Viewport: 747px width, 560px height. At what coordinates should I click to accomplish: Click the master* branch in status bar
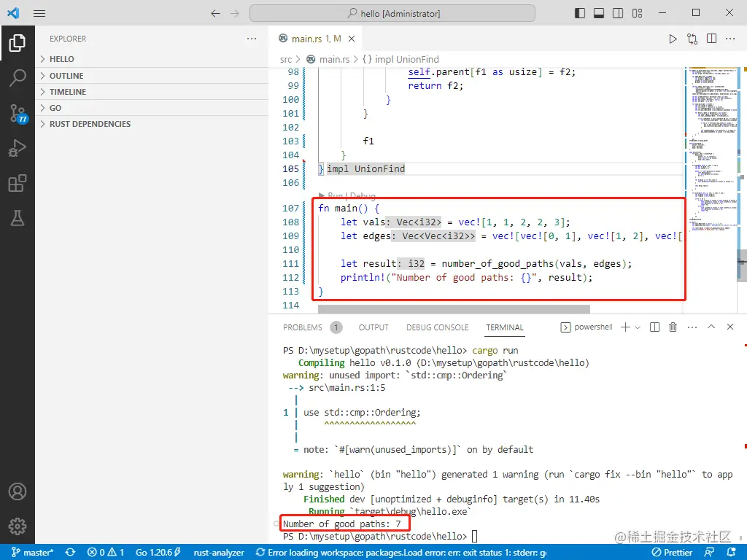coord(32,553)
